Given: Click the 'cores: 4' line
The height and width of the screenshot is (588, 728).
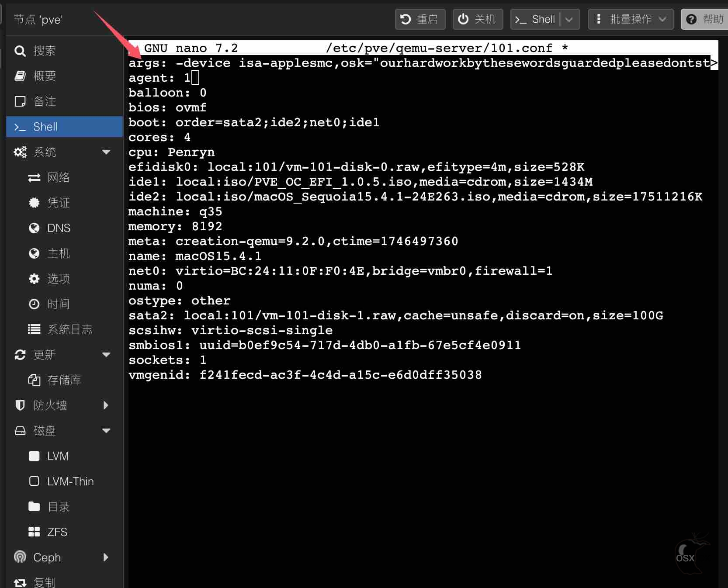Looking at the screenshot, I should tap(159, 137).
